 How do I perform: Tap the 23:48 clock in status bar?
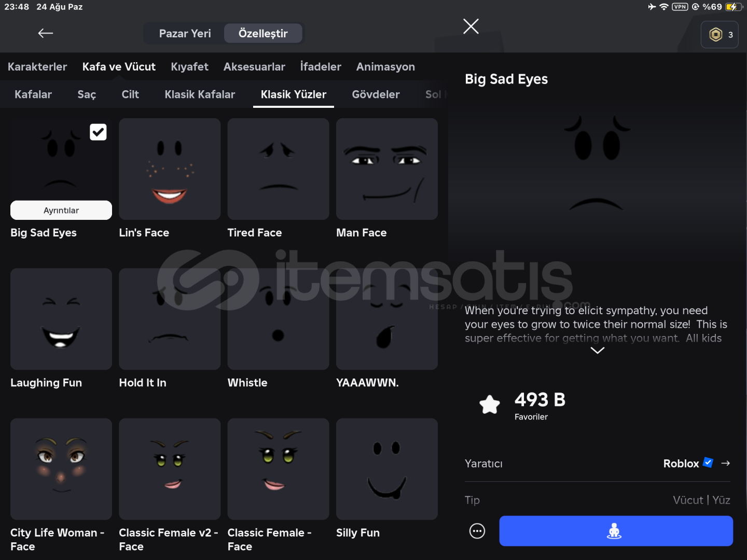click(17, 7)
